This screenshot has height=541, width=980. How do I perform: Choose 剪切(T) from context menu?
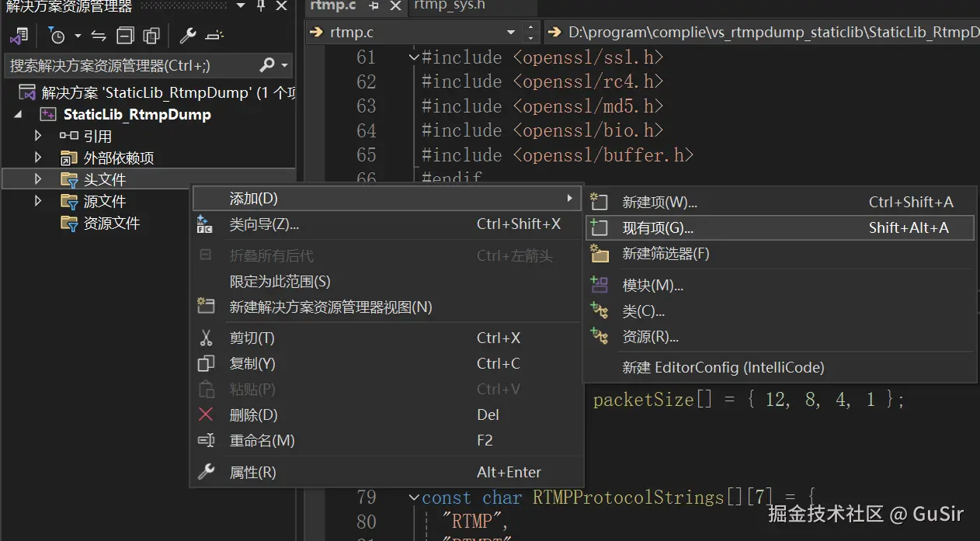[387, 338]
